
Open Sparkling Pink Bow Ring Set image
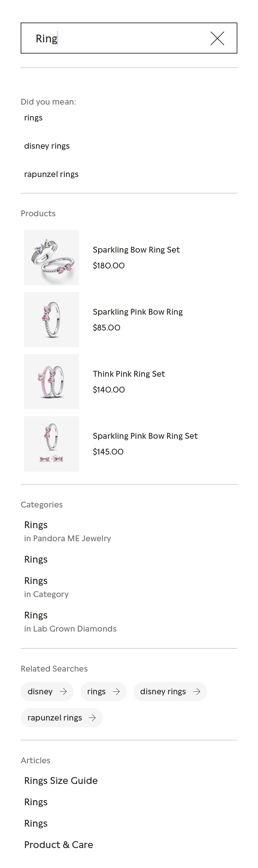(x=51, y=444)
